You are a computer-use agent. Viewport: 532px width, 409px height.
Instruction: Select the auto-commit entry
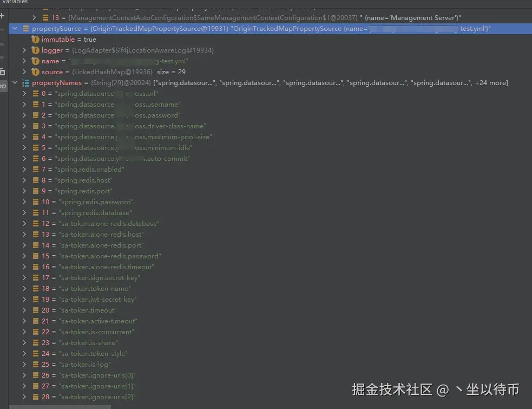coord(116,159)
